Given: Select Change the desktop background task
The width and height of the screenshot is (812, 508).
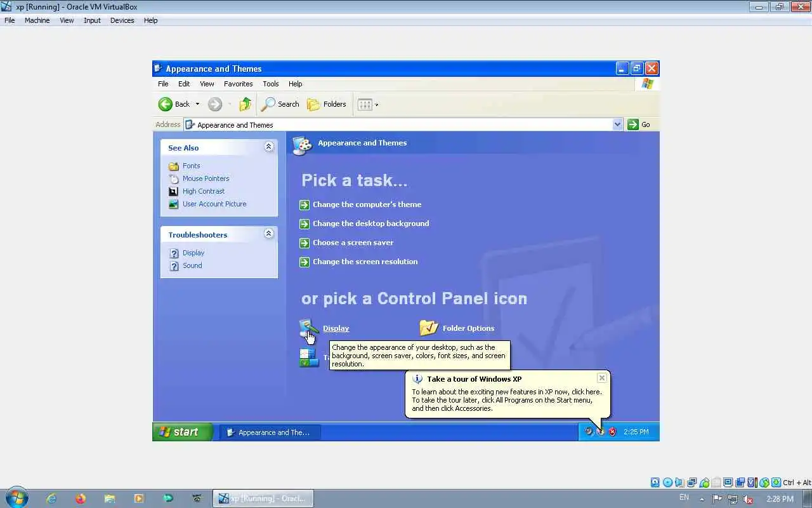Looking at the screenshot, I should (x=370, y=224).
